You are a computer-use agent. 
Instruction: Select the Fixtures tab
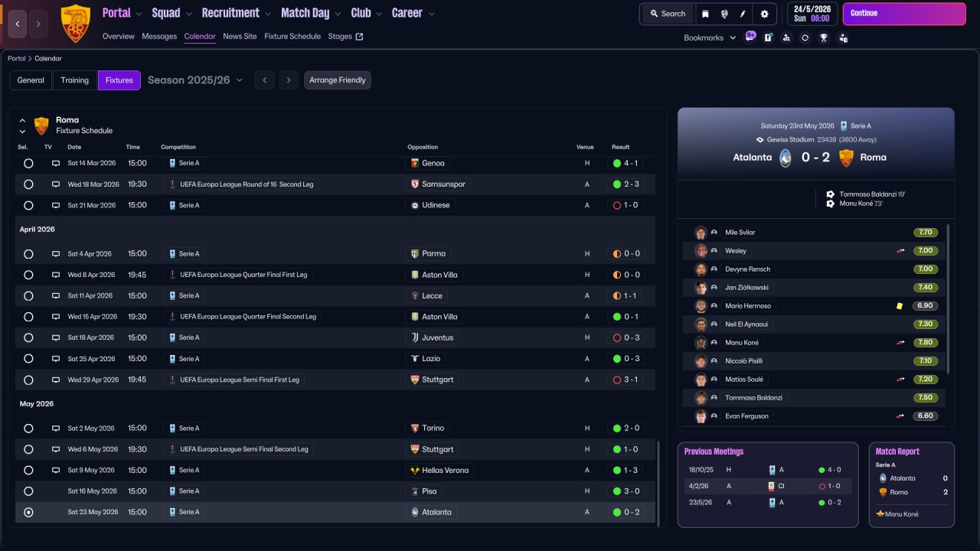(119, 80)
